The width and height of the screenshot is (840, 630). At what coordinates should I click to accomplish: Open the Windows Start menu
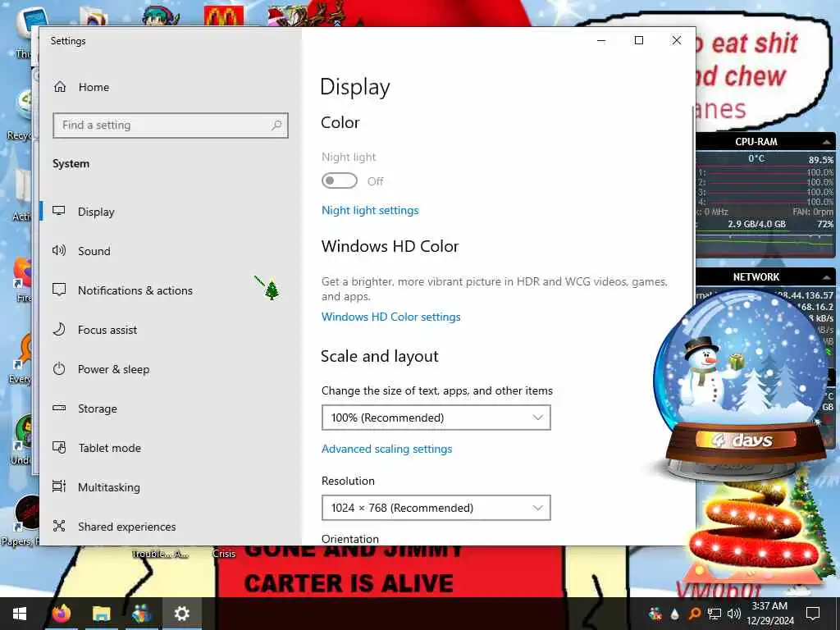pyautogui.click(x=20, y=614)
